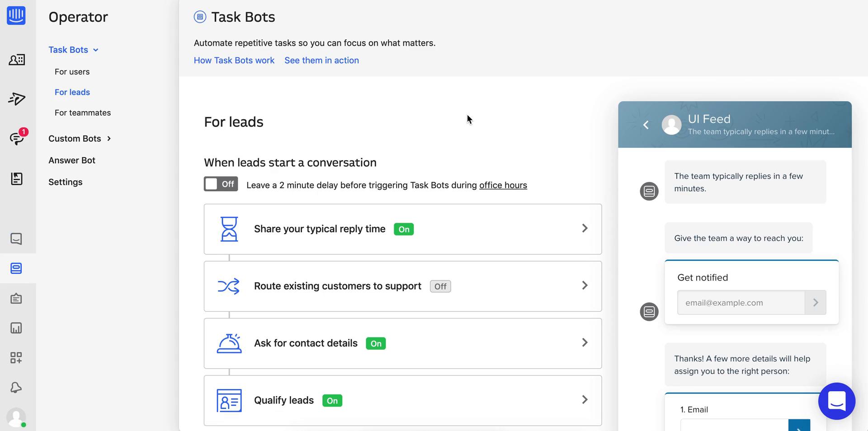Select For leads in sidebar

click(x=72, y=92)
